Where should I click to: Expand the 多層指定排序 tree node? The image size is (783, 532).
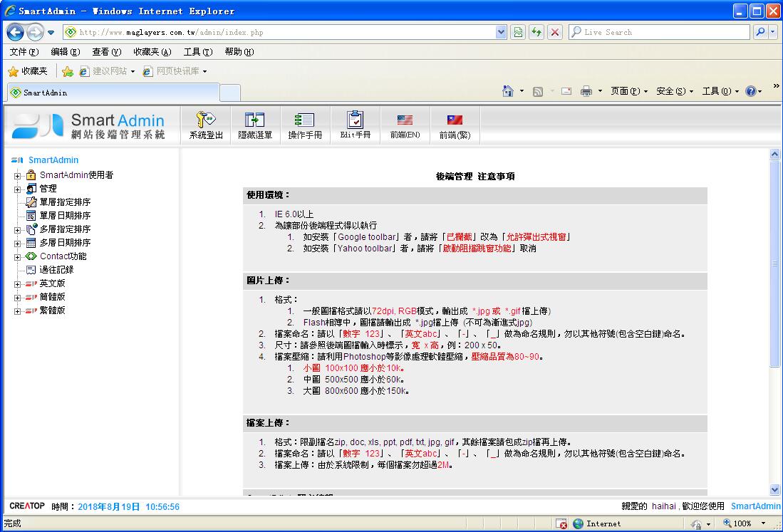tap(18, 230)
